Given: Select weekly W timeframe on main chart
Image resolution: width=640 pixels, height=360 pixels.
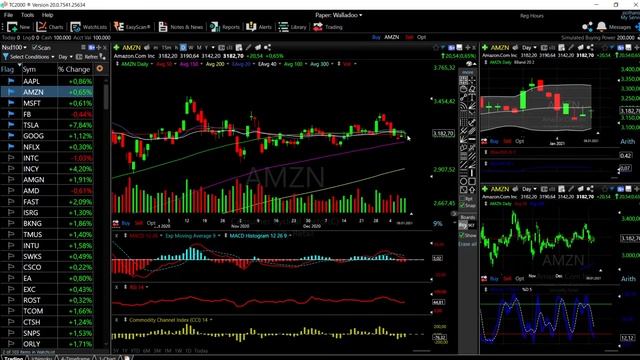Looking at the screenshot, I should pos(191,48).
